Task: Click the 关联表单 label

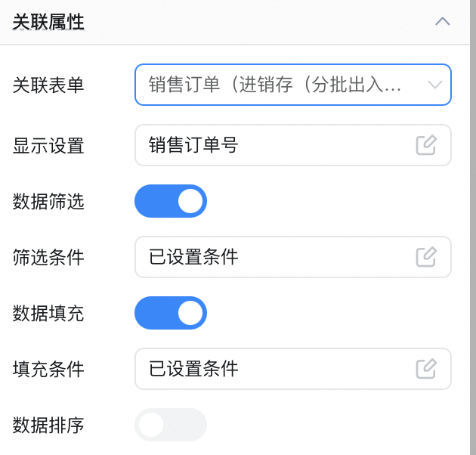Action: tap(48, 85)
